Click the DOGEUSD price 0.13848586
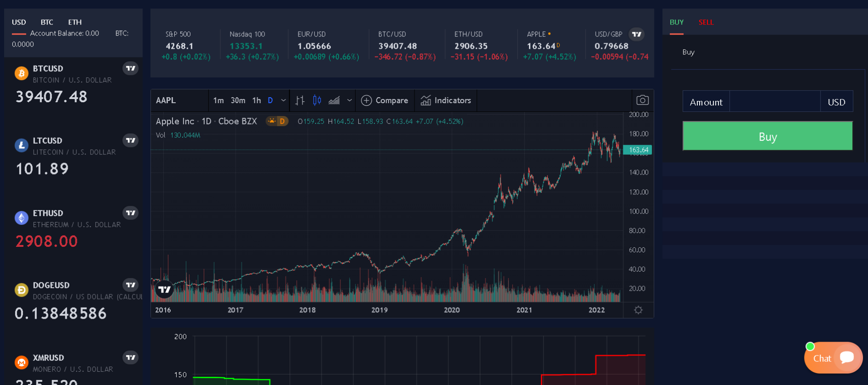This screenshot has height=385, width=868. (x=61, y=314)
